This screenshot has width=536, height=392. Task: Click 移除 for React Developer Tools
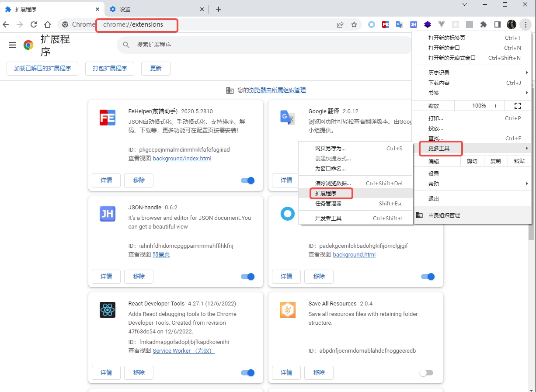139,373
